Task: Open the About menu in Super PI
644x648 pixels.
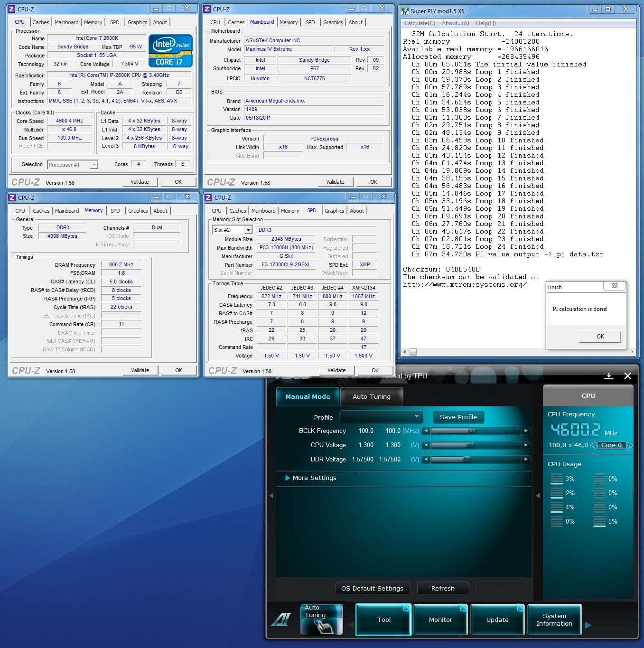Action: coord(455,23)
